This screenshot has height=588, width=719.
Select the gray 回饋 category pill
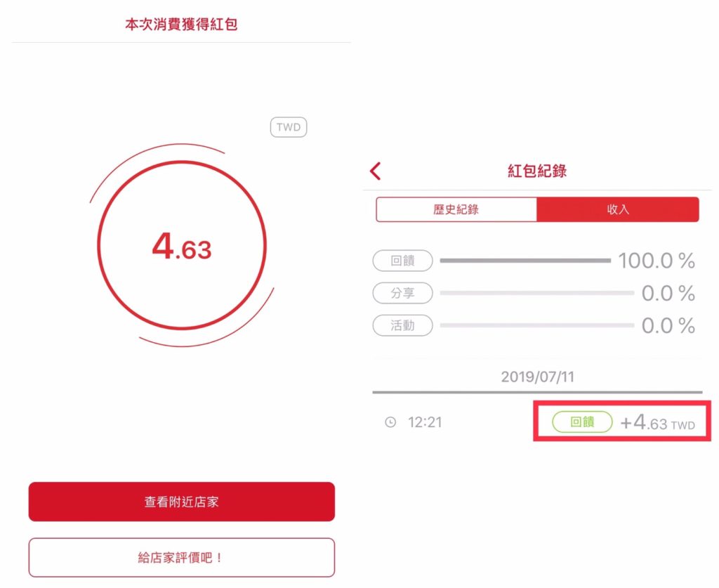coord(402,261)
